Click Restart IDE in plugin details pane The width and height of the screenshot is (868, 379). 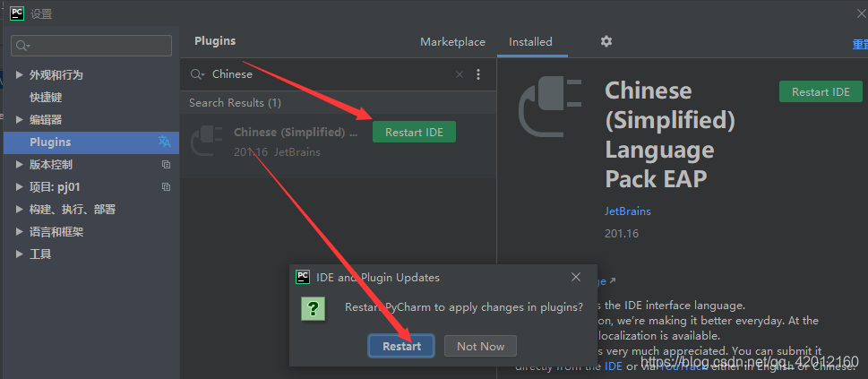[x=821, y=92]
